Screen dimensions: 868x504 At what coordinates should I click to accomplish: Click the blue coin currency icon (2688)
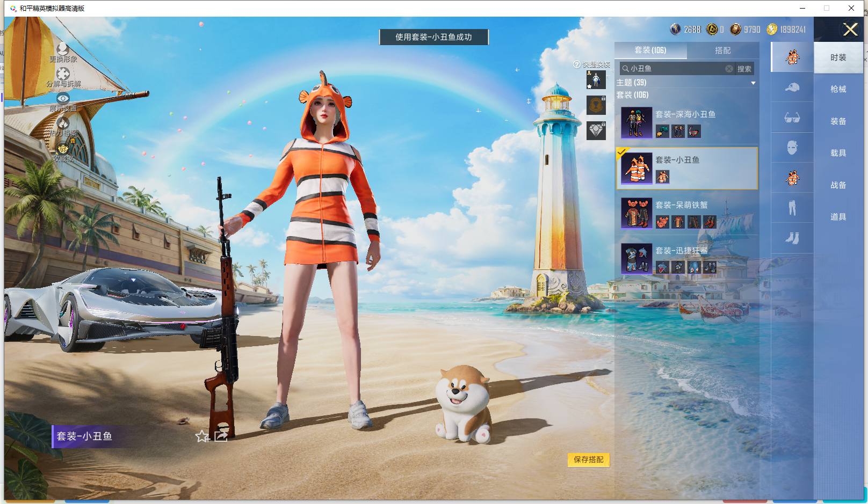click(x=676, y=29)
